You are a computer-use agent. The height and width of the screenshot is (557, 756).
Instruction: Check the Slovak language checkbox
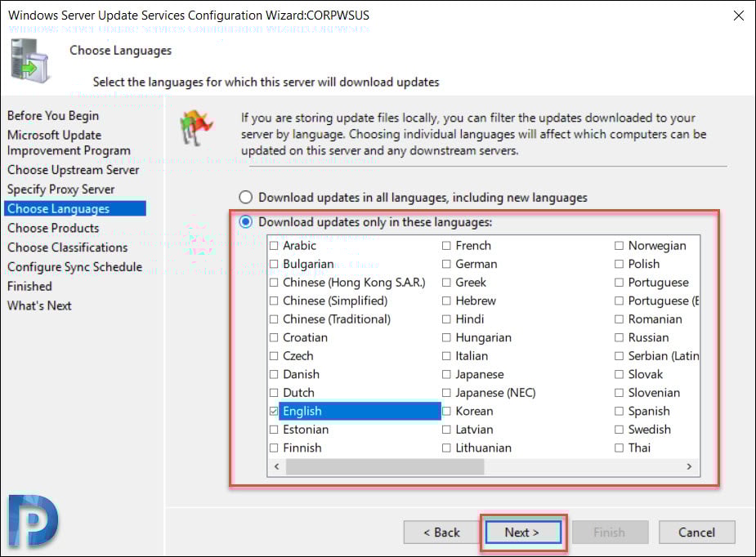tap(619, 374)
